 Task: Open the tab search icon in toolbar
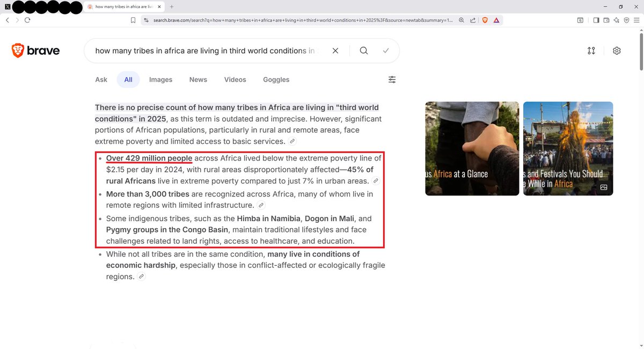(x=580, y=20)
